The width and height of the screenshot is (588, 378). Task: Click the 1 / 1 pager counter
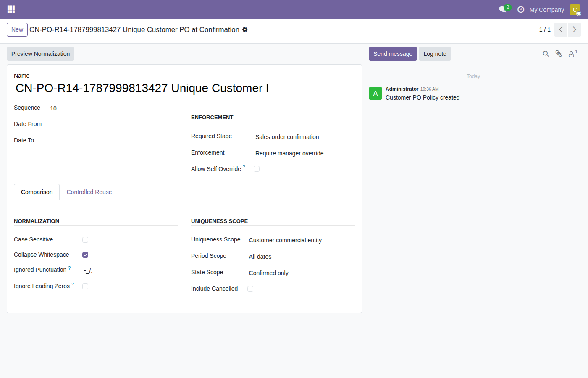pyautogui.click(x=545, y=29)
